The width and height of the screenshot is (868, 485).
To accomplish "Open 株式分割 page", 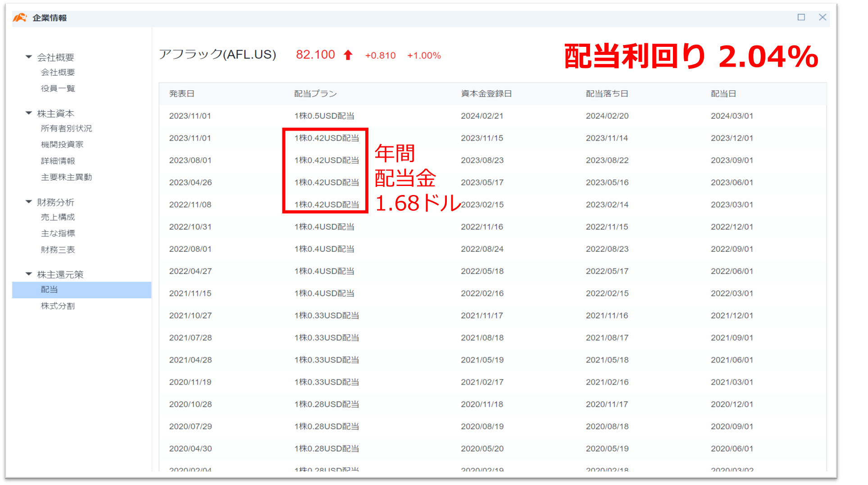I will pos(58,306).
